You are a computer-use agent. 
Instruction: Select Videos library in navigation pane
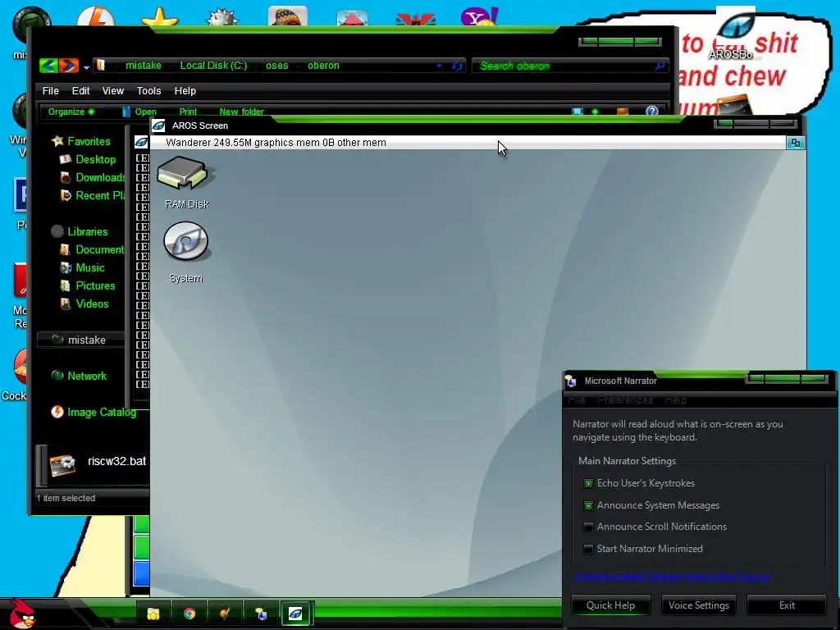(x=84, y=304)
